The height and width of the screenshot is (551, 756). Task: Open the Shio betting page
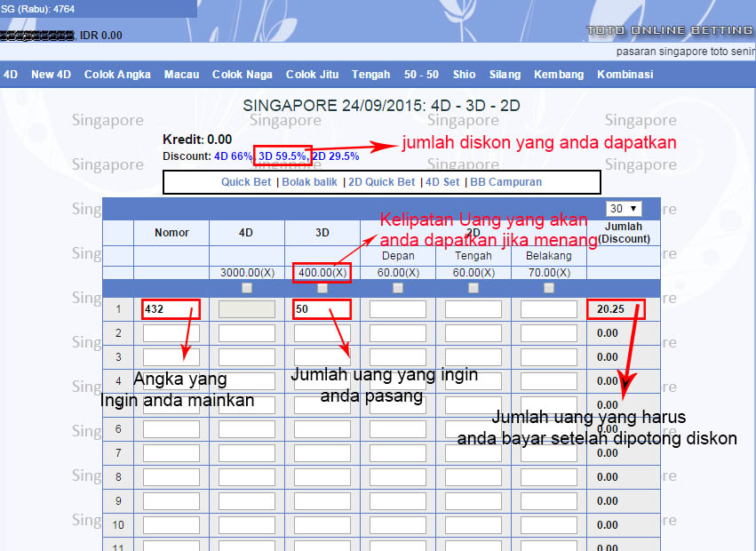tap(463, 75)
